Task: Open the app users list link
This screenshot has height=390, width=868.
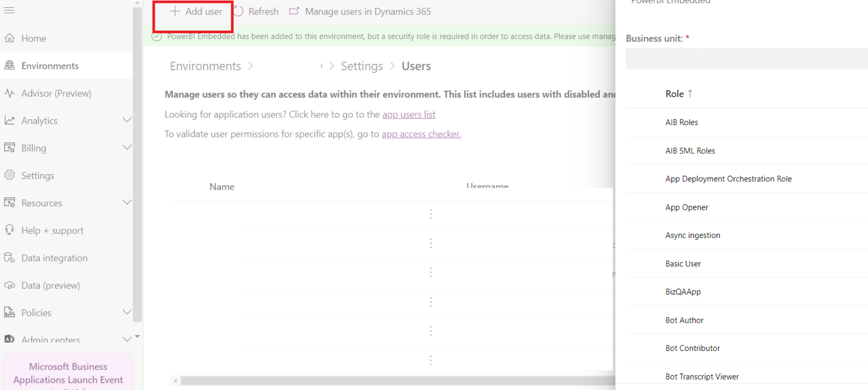Action: tap(409, 114)
